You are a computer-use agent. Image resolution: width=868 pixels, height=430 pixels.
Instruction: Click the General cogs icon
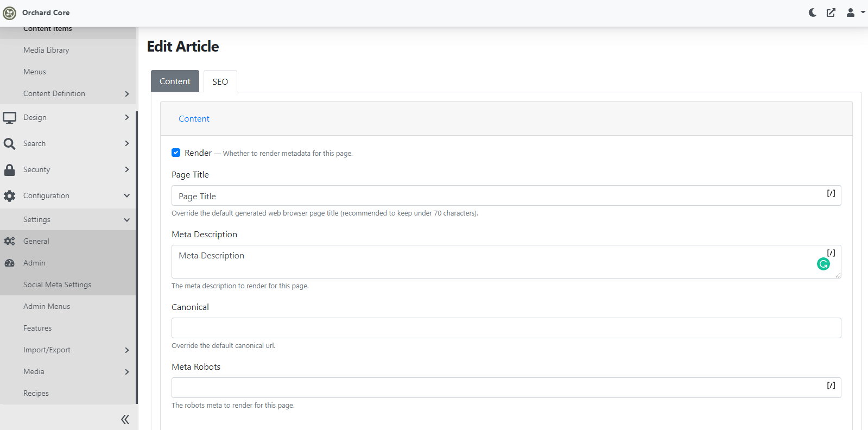[x=10, y=241]
